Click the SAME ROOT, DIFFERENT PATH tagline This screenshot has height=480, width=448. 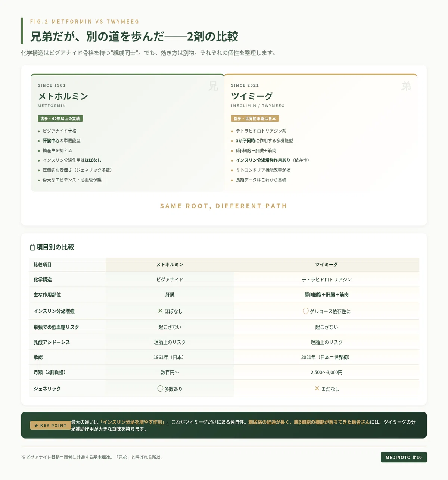[224, 206]
